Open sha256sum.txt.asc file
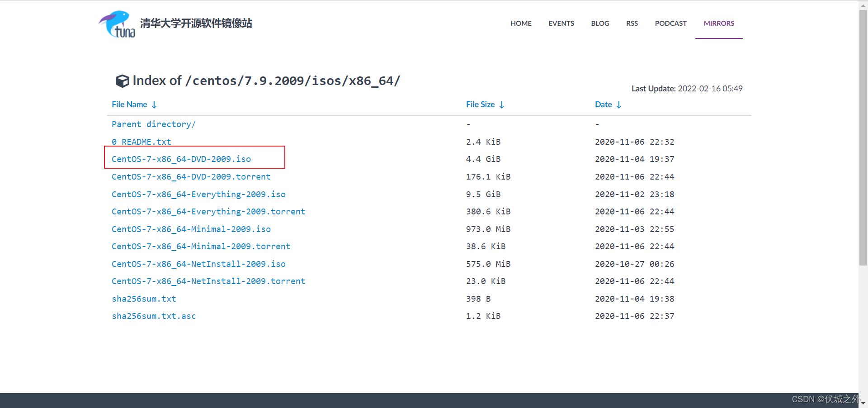 click(x=154, y=316)
